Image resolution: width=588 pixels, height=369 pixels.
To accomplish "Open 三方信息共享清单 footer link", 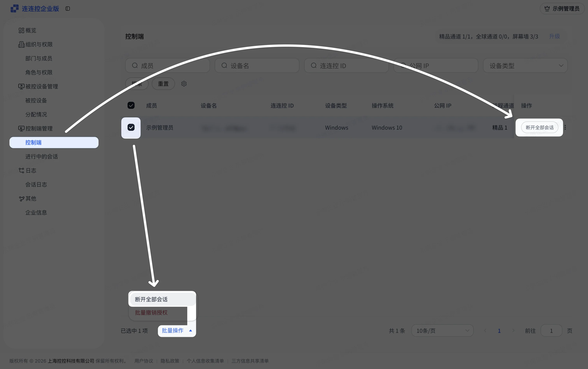I will [x=250, y=361].
